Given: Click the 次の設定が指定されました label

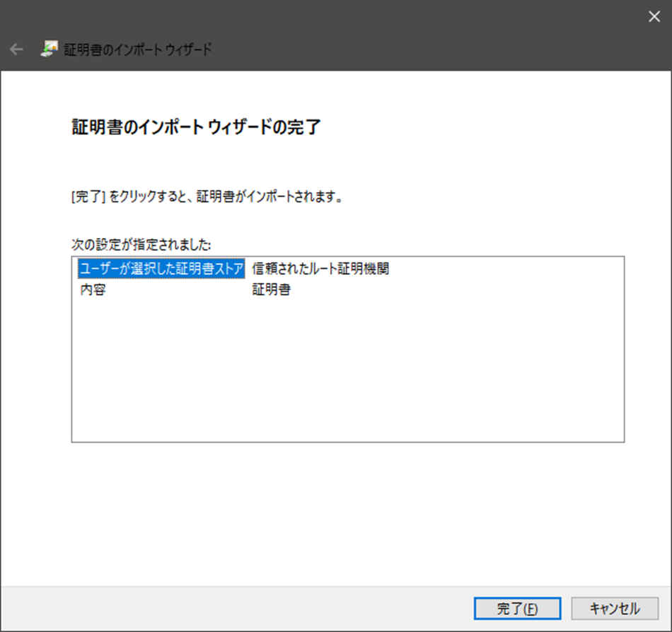Looking at the screenshot, I should (x=141, y=245).
